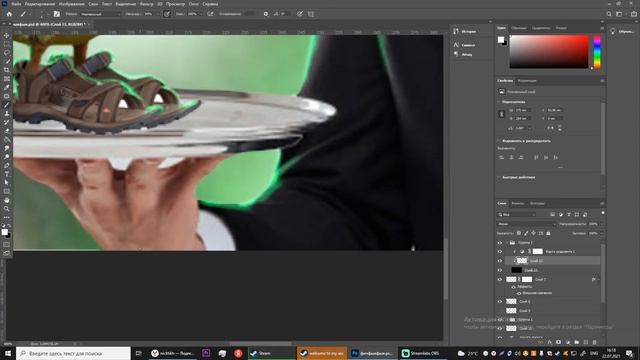640x360 pixels.
Task: Switch to the Контуры tab
Action: (537, 203)
